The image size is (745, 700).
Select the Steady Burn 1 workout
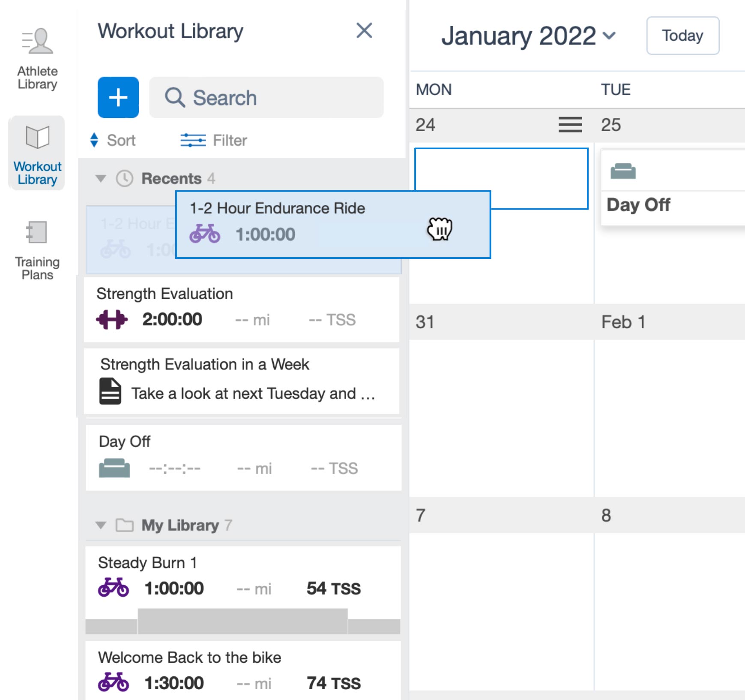(242, 577)
